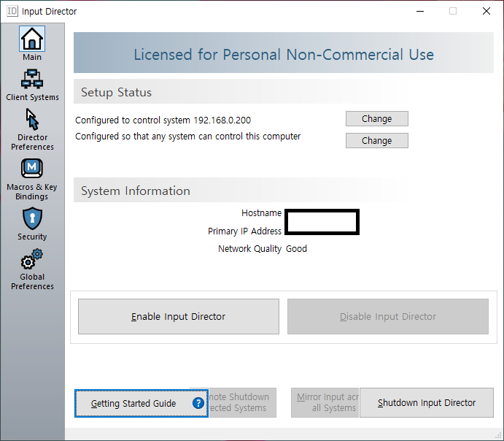This screenshot has height=441, width=504.
Task: Open Macros & Key Bindings icon
Action: [x=32, y=168]
